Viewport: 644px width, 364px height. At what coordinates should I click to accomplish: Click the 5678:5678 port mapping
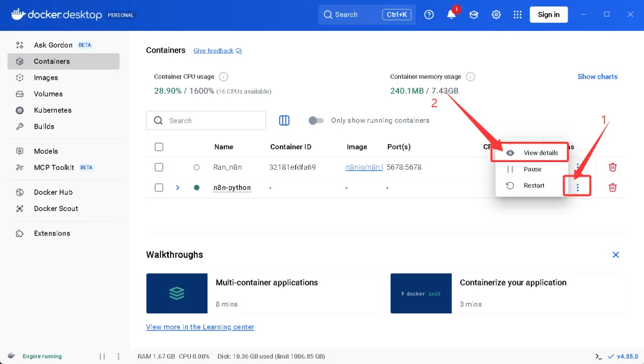tap(404, 167)
